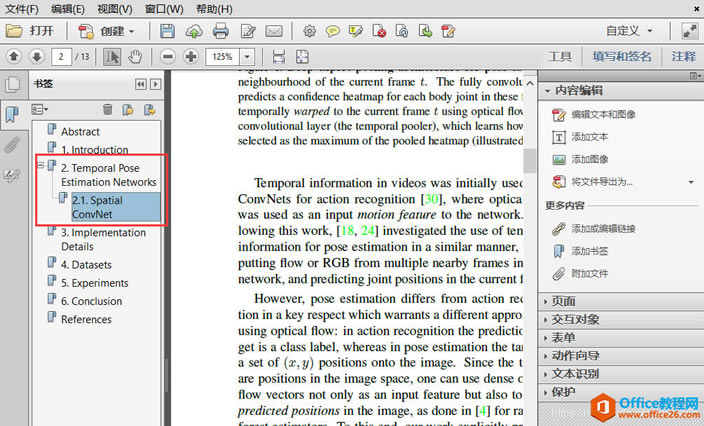
Task: Zoom in with plus button
Action: coord(191,57)
